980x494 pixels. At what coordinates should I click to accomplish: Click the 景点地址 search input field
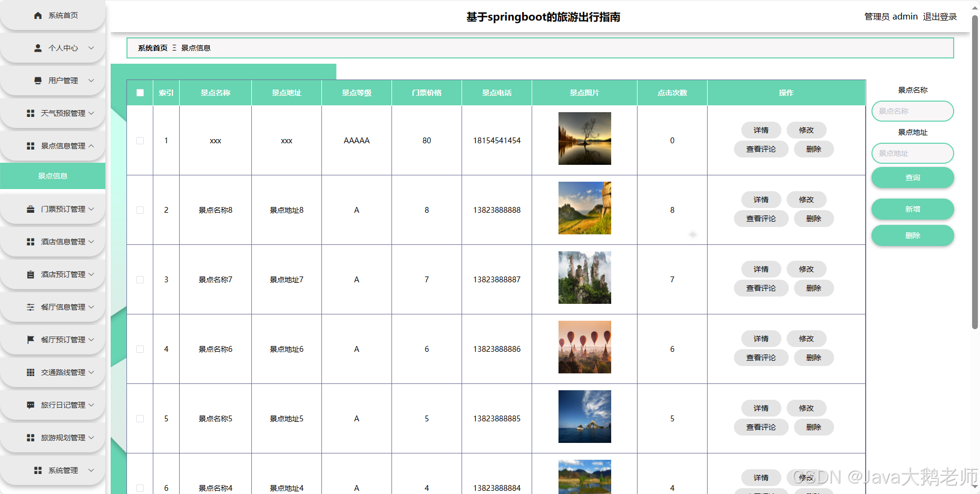coord(913,153)
